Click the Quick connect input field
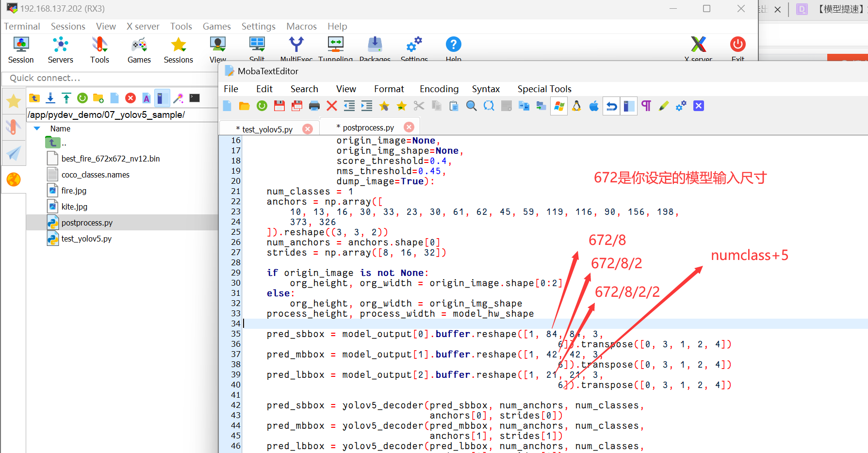 pyautogui.click(x=110, y=78)
